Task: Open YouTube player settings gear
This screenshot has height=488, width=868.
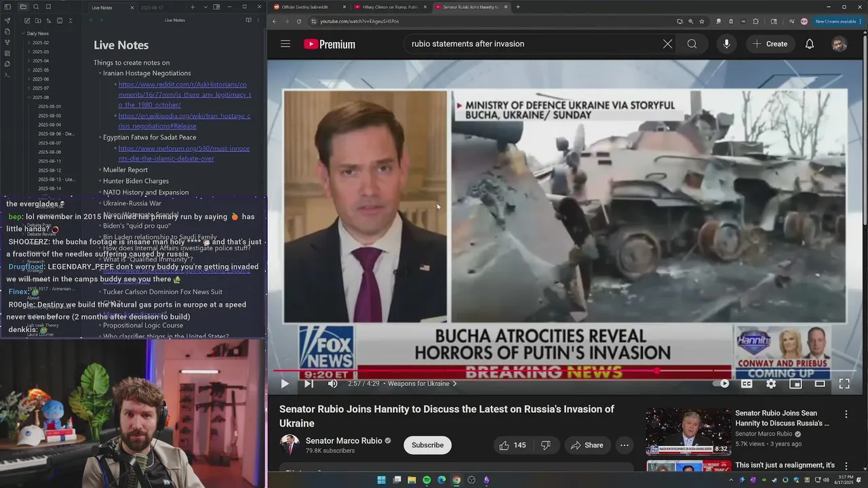Action: [x=771, y=384]
